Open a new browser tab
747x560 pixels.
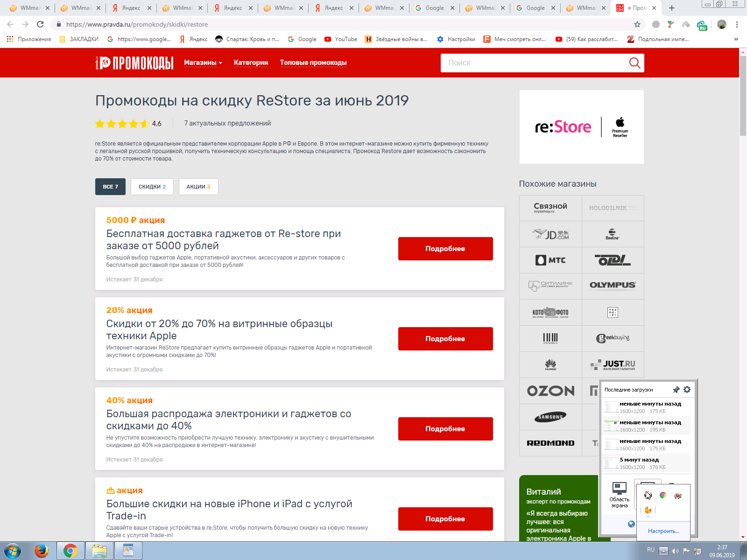(x=671, y=8)
